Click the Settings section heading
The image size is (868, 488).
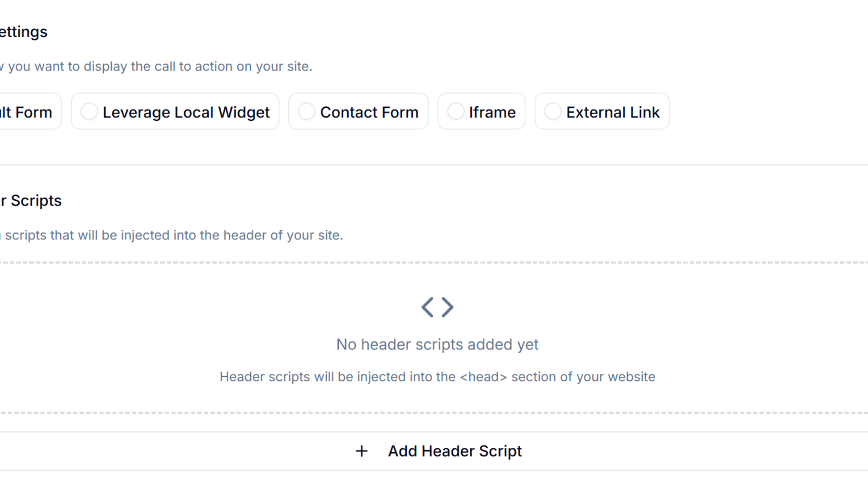(24, 32)
